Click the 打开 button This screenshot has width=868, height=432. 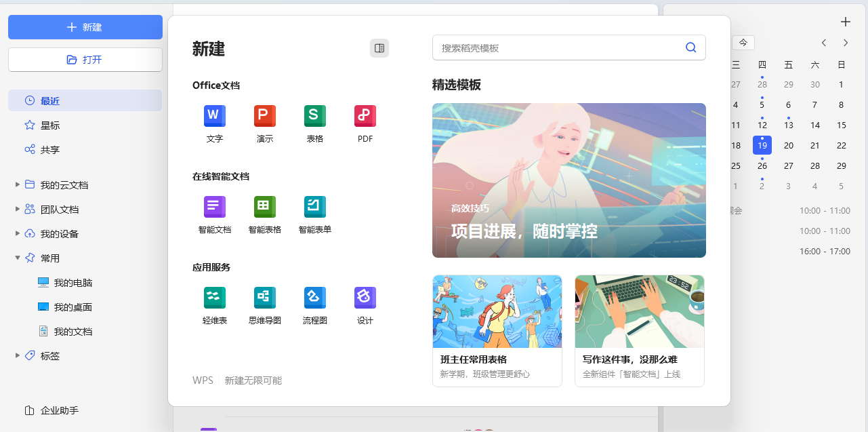(x=85, y=60)
